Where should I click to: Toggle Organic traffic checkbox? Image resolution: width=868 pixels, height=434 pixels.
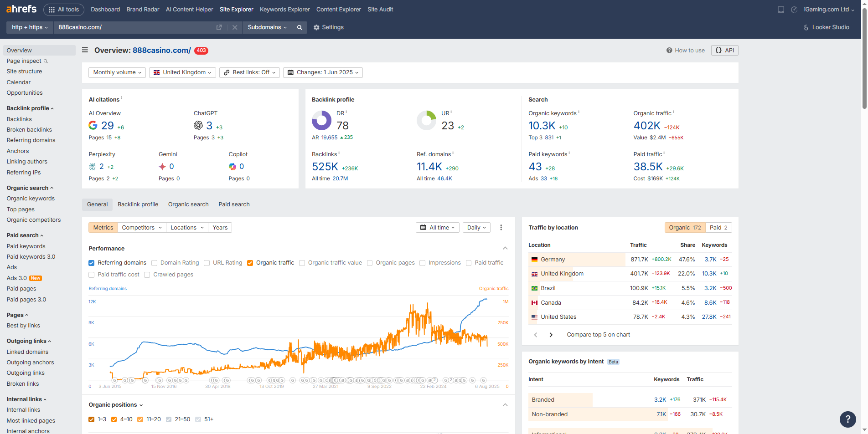(250, 263)
